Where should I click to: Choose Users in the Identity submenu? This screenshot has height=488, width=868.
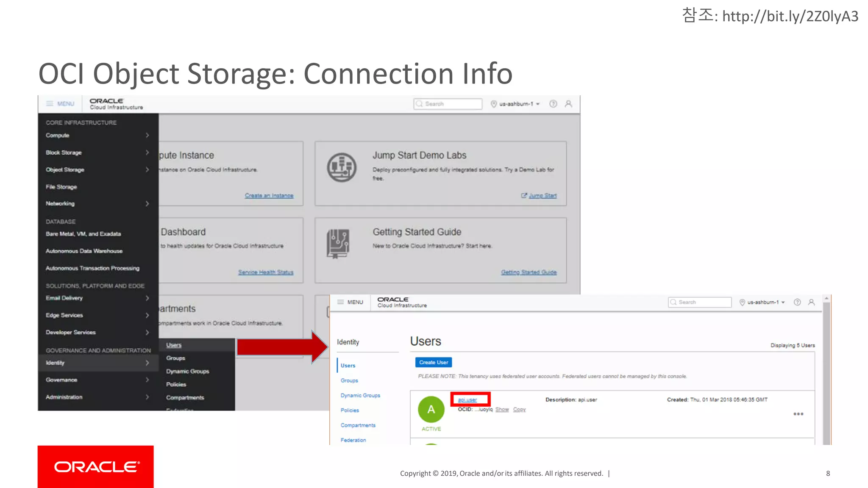point(174,345)
